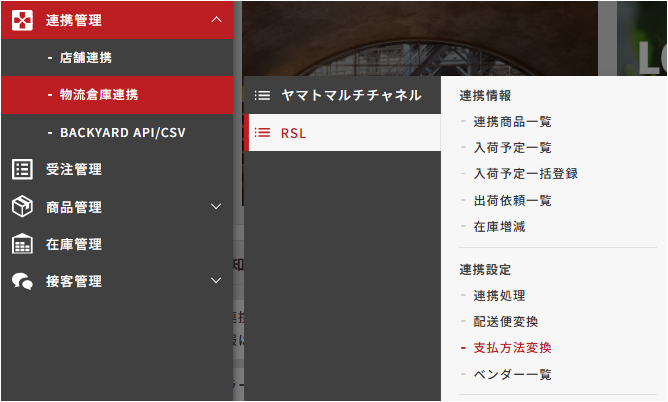This screenshot has width=668, height=402.
Task: Open the highlighted 支払方法変換 link
Action: point(513,348)
